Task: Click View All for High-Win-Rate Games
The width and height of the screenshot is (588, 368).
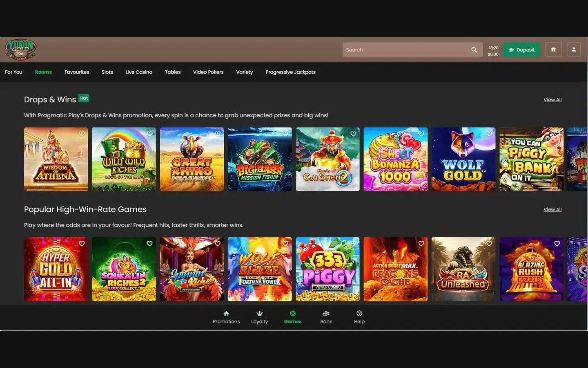Action: point(552,209)
